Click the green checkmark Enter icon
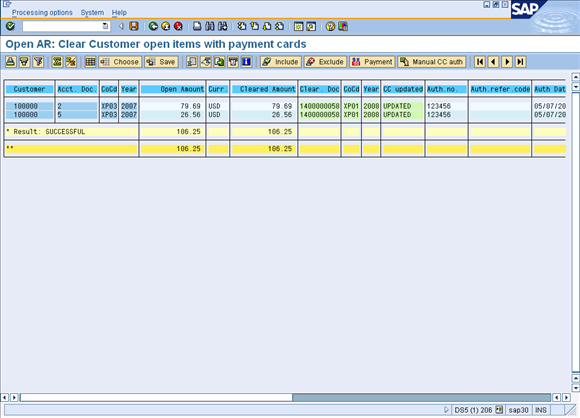The height and width of the screenshot is (418, 580). (x=10, y=26)
